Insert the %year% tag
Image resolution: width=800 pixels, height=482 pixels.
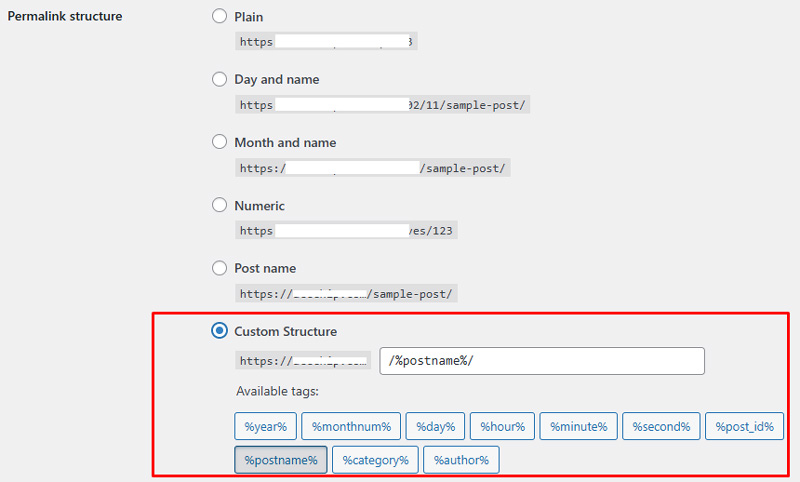(266, 427)
